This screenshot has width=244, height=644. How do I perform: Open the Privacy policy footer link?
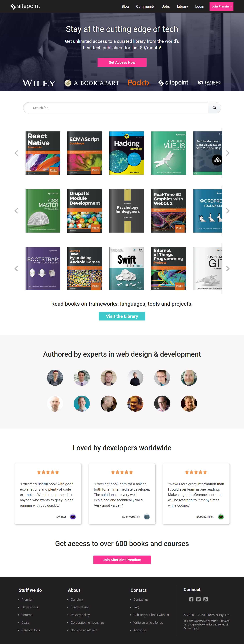(80, 615)
